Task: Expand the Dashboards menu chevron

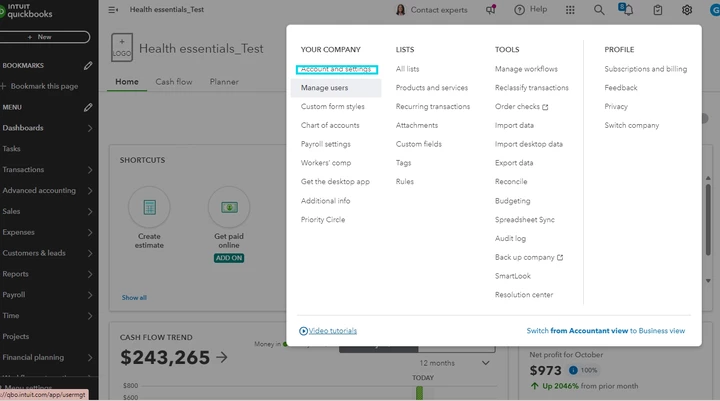Action: click(x=90, y=128)
